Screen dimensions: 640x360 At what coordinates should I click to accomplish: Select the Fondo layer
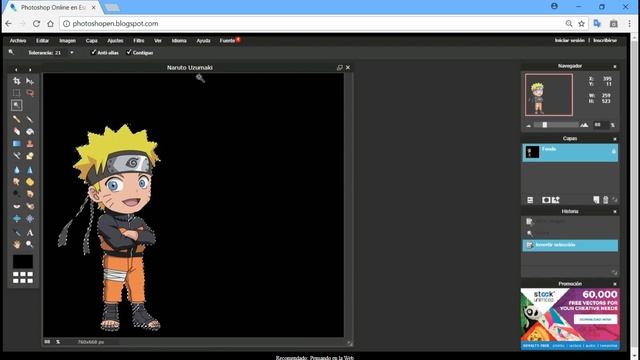(x=570, y=152)
